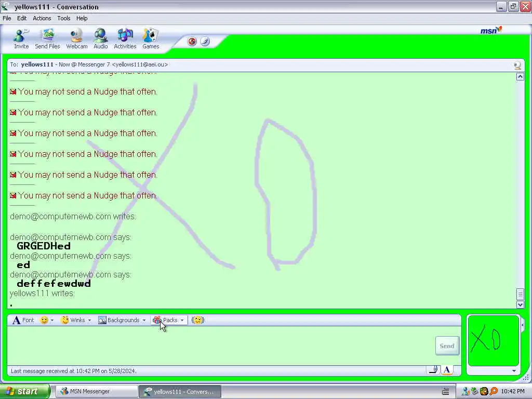The height and width of the screenshot is (399, 532).
Task: Expand the Packs dropdown arrow
Action: point(182,320)
